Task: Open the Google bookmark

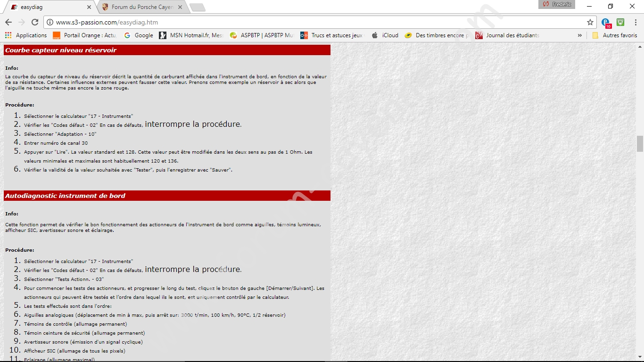Action: [x=139, y=35]
